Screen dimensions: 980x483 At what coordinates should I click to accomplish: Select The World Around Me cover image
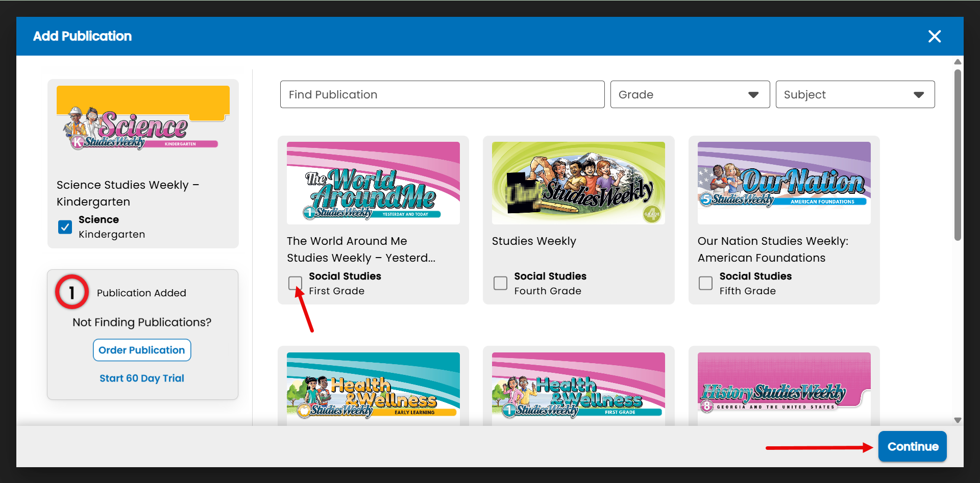[x=373, y=183]
